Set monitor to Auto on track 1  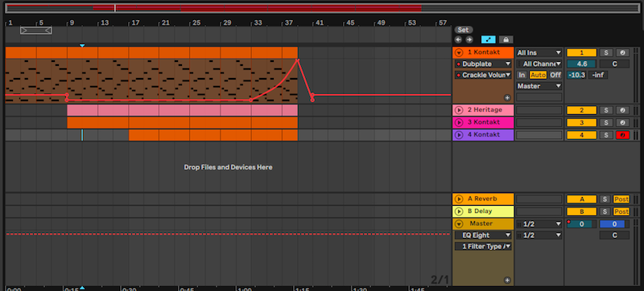pos(538,75)
